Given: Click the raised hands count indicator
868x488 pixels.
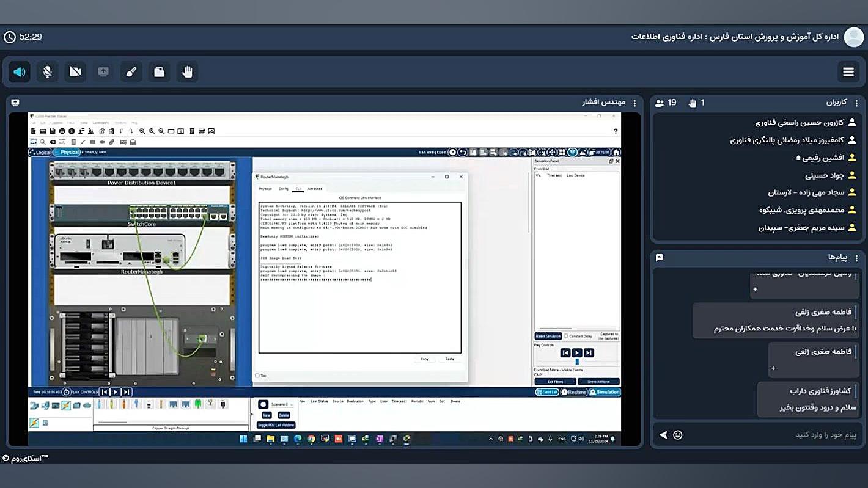Looking at the screenshot, I should [x=697, y=103].
